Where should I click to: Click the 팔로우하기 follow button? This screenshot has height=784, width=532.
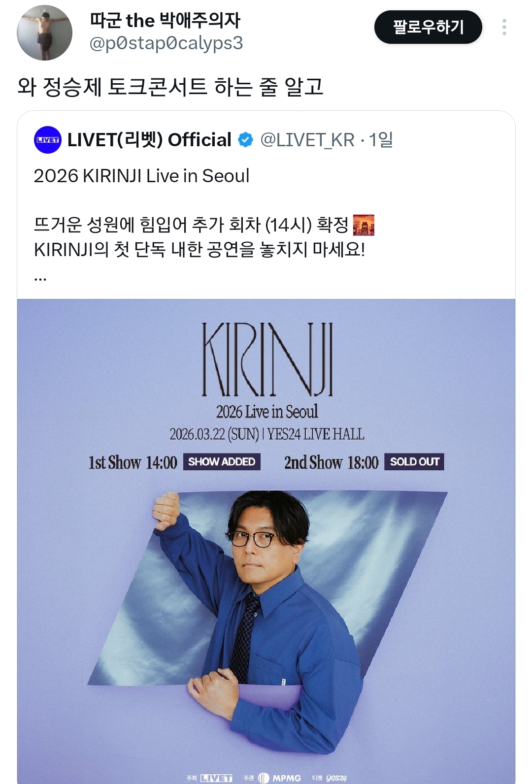coord(428,27)
